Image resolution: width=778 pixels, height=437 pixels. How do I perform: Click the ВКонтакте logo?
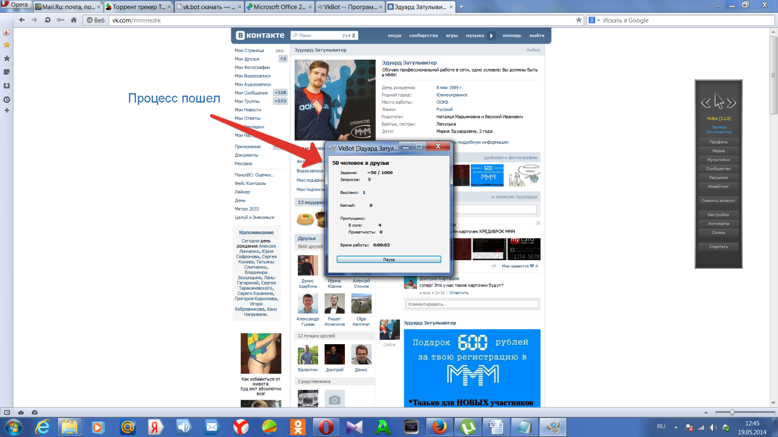(260, 35)
